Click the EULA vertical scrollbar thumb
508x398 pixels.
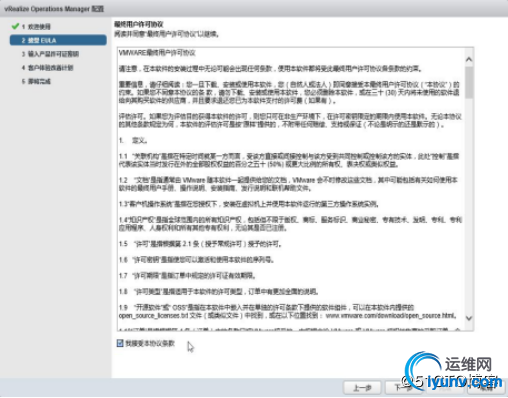click(469, 82)
